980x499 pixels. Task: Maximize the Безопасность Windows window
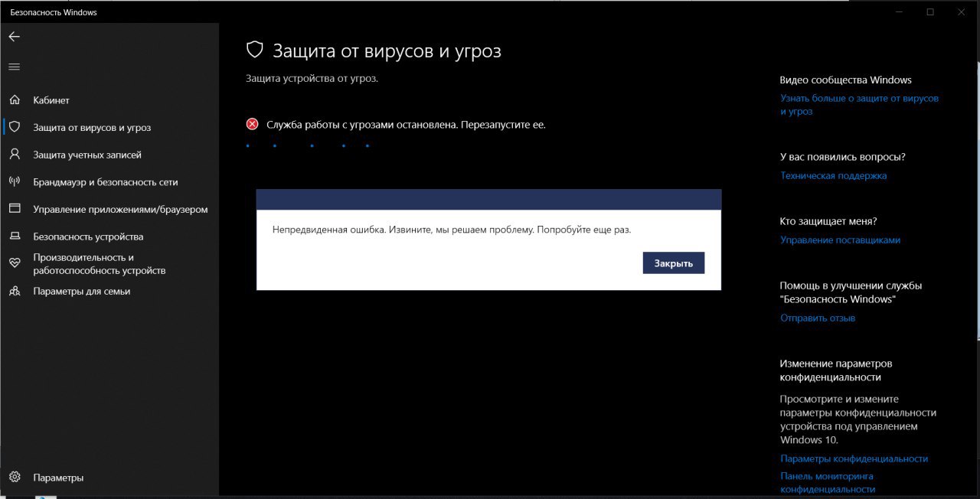(930, 11)
